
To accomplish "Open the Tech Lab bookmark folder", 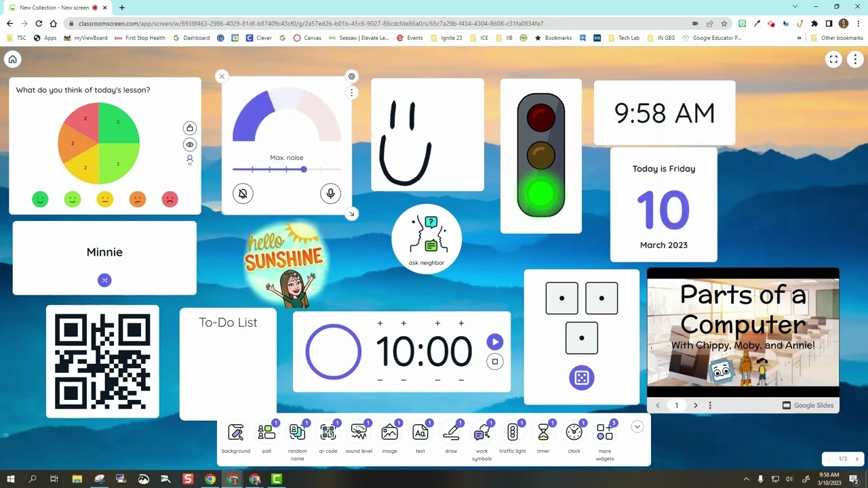I will [623, 38].
